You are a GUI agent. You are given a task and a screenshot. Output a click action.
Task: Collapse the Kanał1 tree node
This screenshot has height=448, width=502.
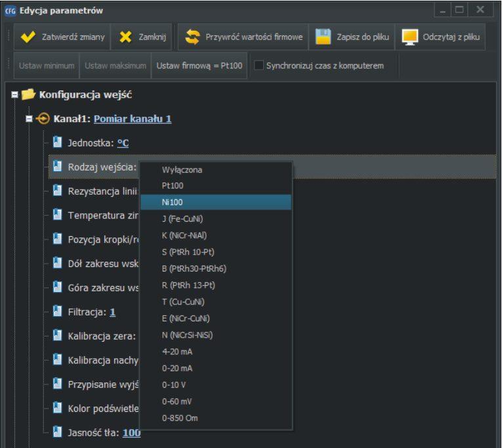tap(29, 119)
